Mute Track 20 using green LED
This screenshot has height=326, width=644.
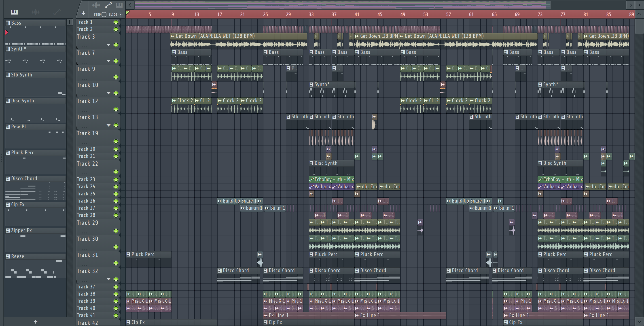click(x=116, y=149)
